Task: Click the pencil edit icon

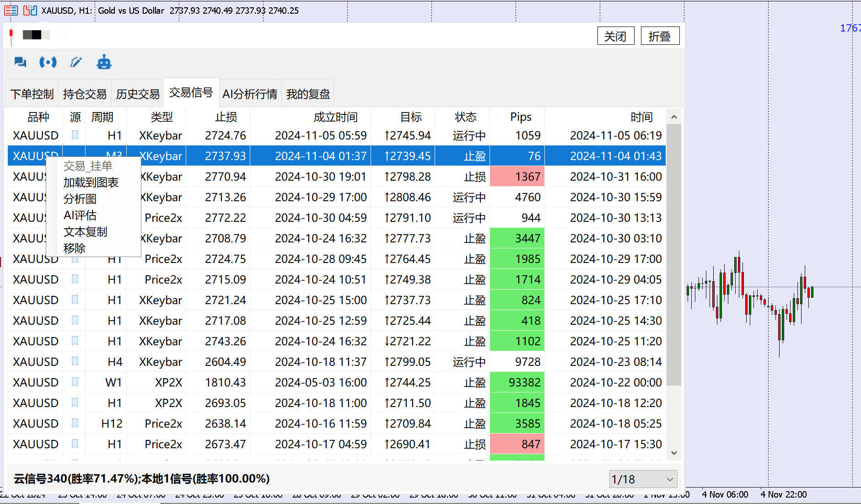Action: pyautogui.click(x=76, y=62)
